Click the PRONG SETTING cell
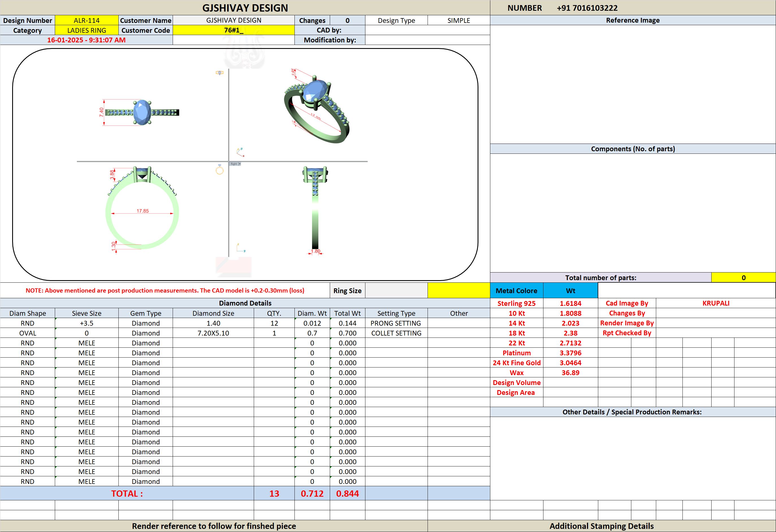This screenshot has height=532, width=776. 396,323
